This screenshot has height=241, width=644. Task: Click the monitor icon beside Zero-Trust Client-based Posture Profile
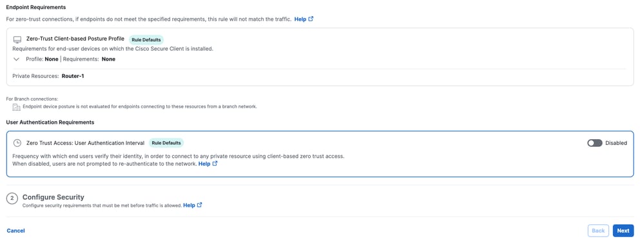point(17,40)
